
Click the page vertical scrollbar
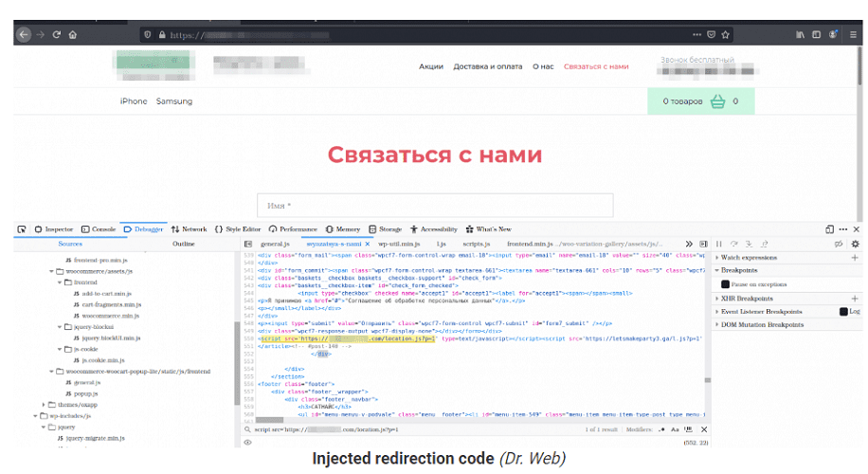pyautogui.click(x=859, y=65)
